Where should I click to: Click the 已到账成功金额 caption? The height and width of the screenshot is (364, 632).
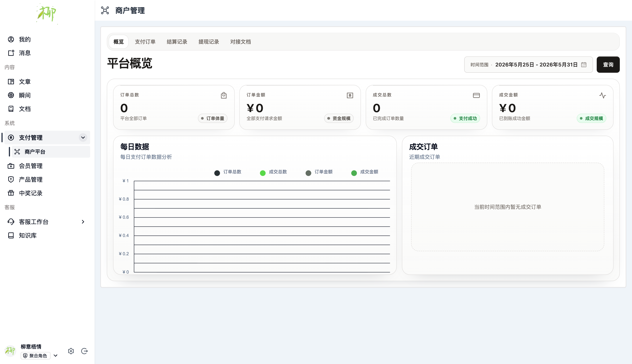click(514, 118)
